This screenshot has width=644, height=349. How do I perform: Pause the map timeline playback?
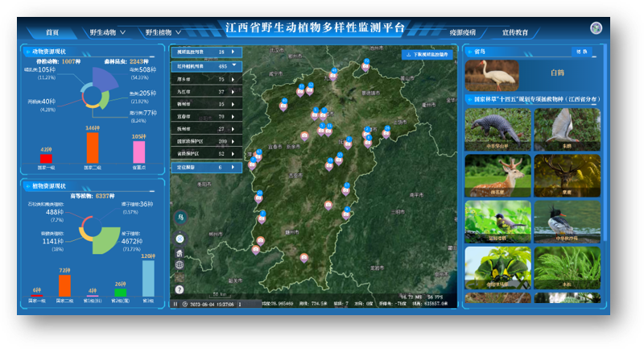click(x=175, y=304)
